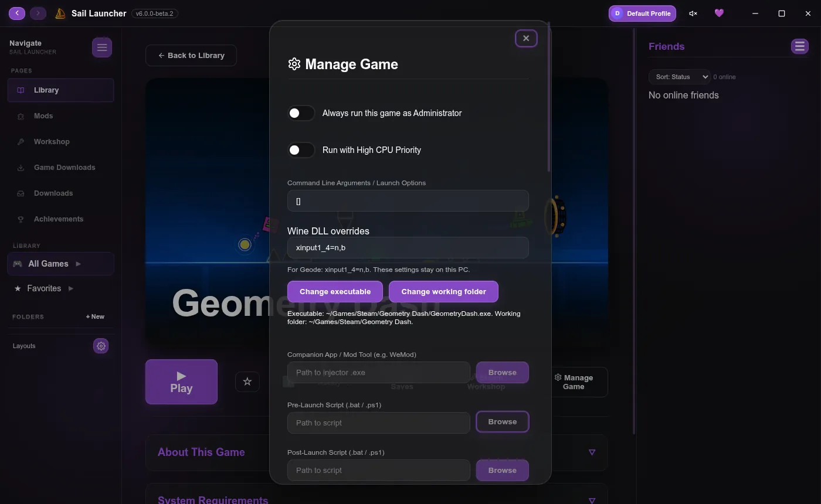The height and width of the screenshot is (504, 821).
Task: Click Change executable button
Action: pyautogui.click(x=335, y=291)
